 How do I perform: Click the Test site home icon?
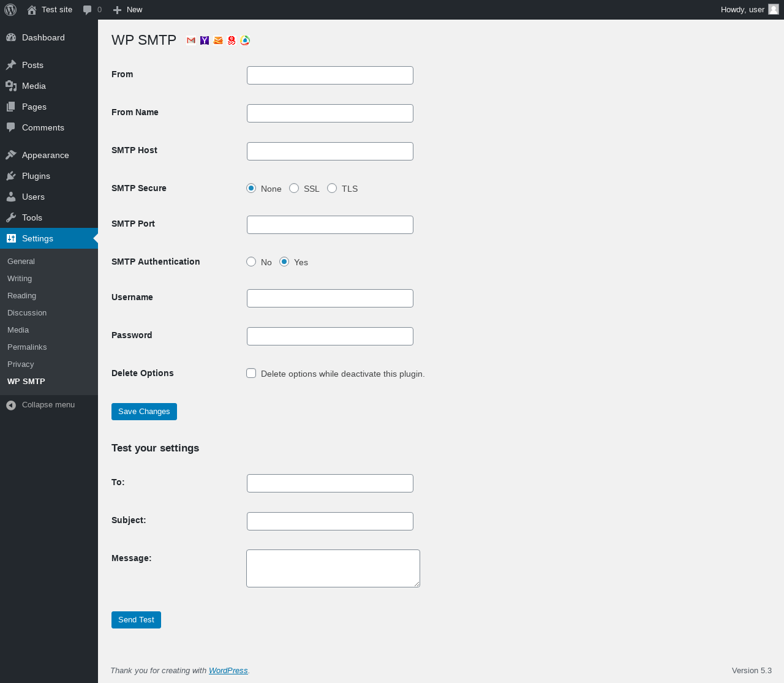32,10
